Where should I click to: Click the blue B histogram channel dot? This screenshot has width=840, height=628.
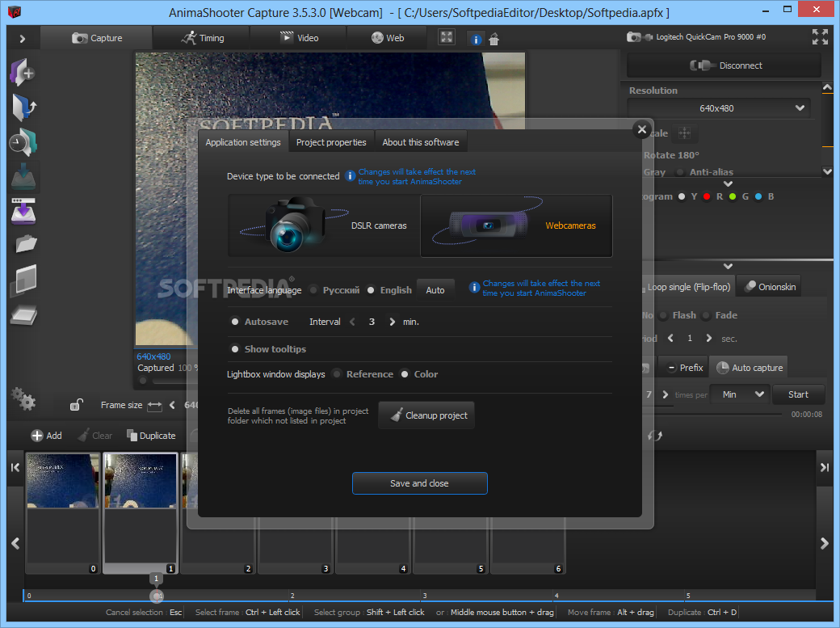pyautogui.click(x=758, y=197)
